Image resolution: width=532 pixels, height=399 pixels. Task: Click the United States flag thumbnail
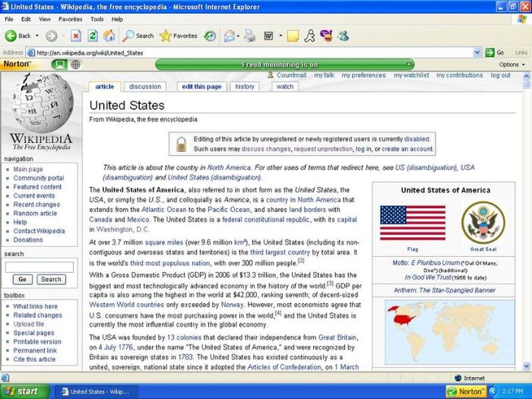pos(412,223)
